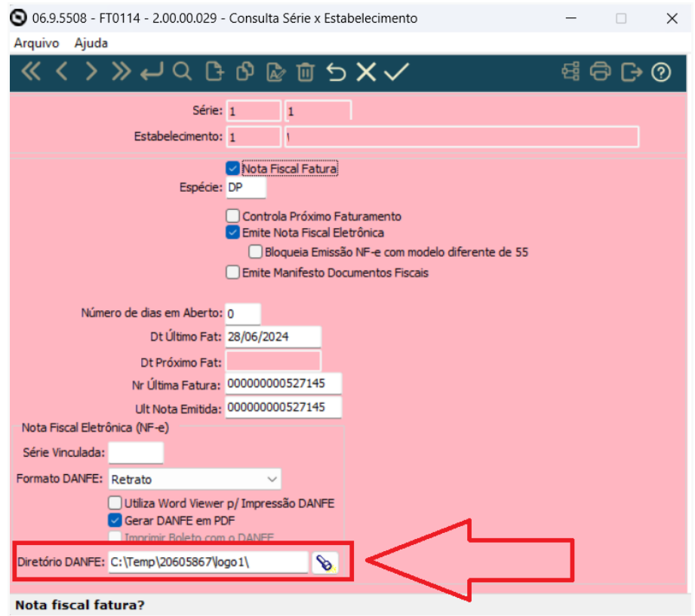Cancel with the toolbar X icon
This screenshot has height=616, width=695.
366,72
